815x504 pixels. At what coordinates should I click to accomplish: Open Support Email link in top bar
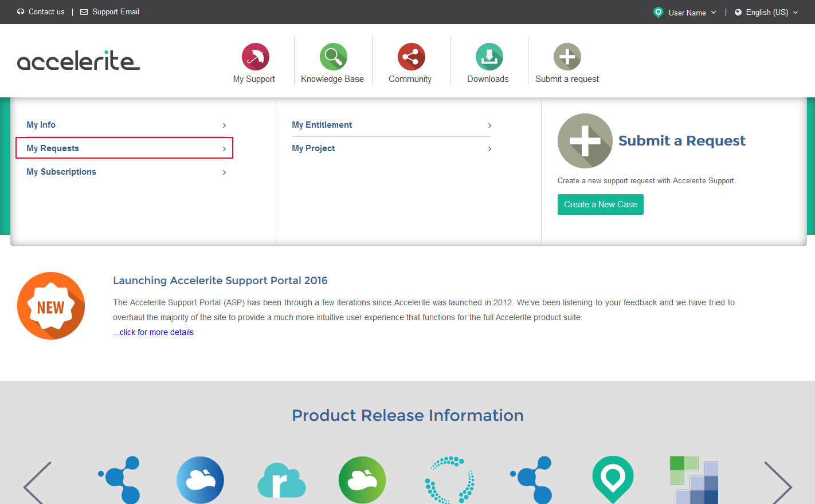coord(109,11)
